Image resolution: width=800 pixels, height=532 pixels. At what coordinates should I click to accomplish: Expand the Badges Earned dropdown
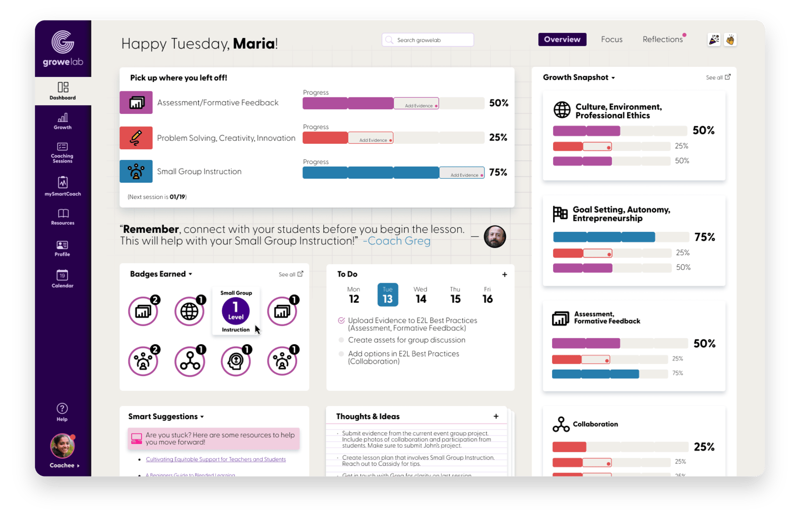[x=190, y=274]
